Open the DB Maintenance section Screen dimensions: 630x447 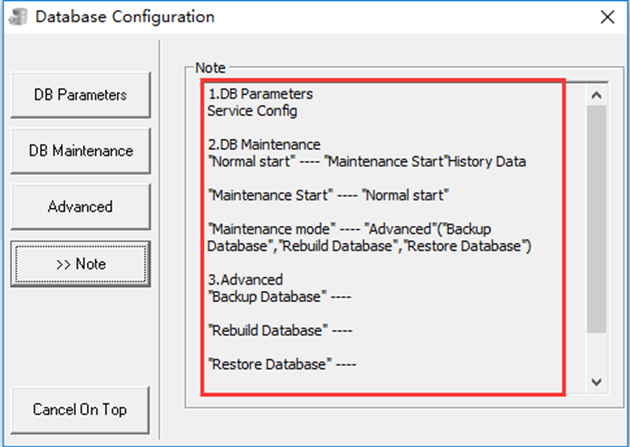(80, 151)
